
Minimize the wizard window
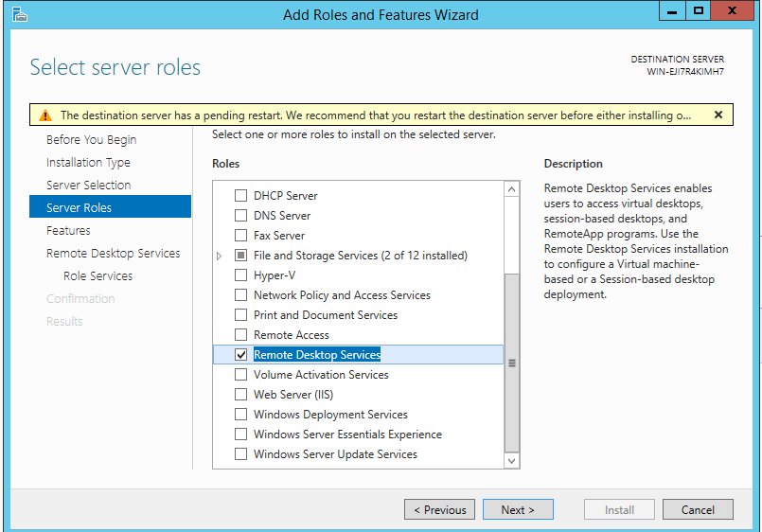673,10
